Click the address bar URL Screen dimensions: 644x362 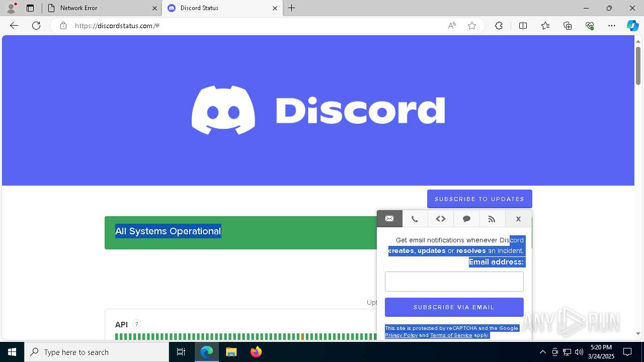117,26
